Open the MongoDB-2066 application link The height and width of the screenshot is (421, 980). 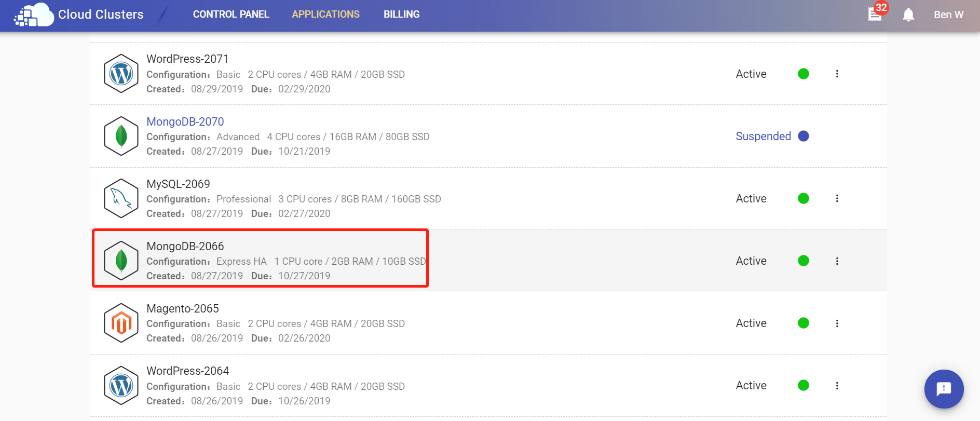point(185,246)
